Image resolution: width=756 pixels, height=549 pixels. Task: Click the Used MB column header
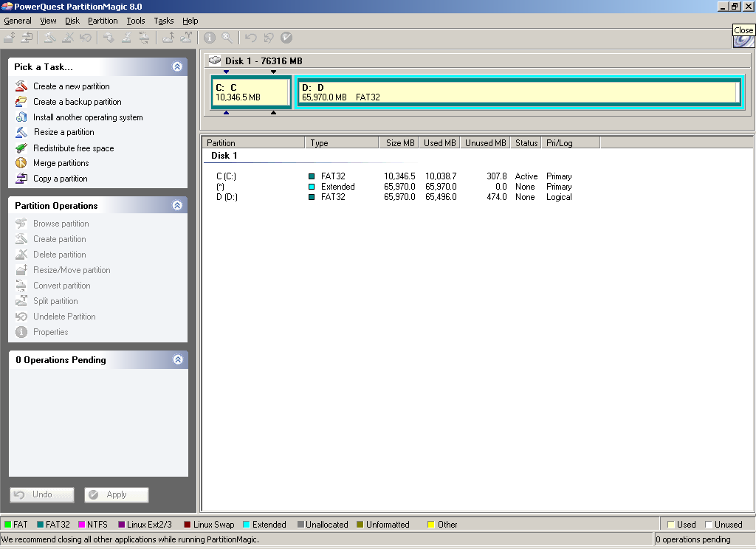(x=439, y=142)
